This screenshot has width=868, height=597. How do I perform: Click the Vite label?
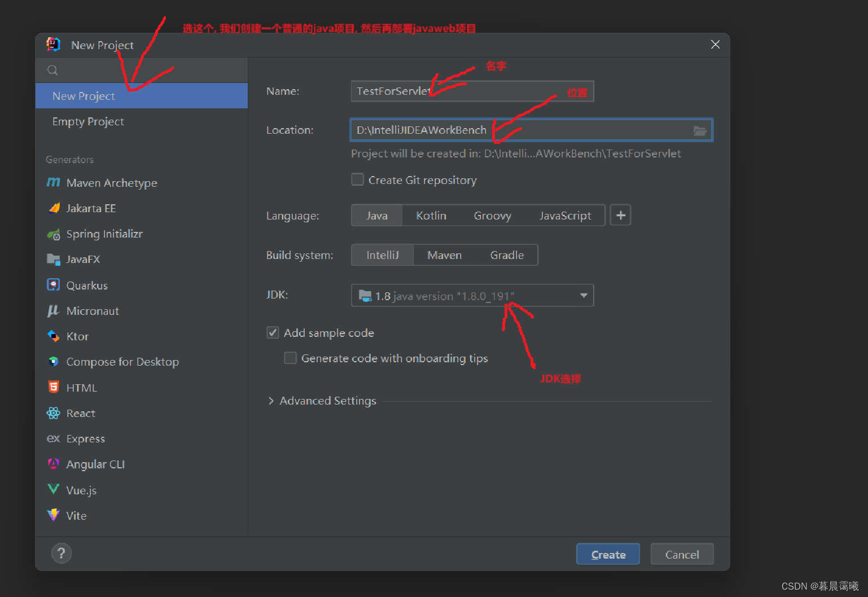click(x=76, y=515)
